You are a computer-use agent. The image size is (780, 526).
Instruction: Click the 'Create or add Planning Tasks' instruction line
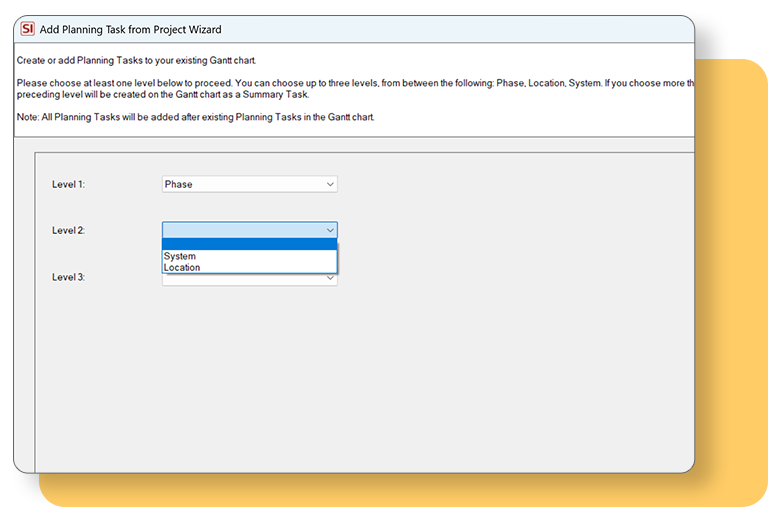(136, 60)
